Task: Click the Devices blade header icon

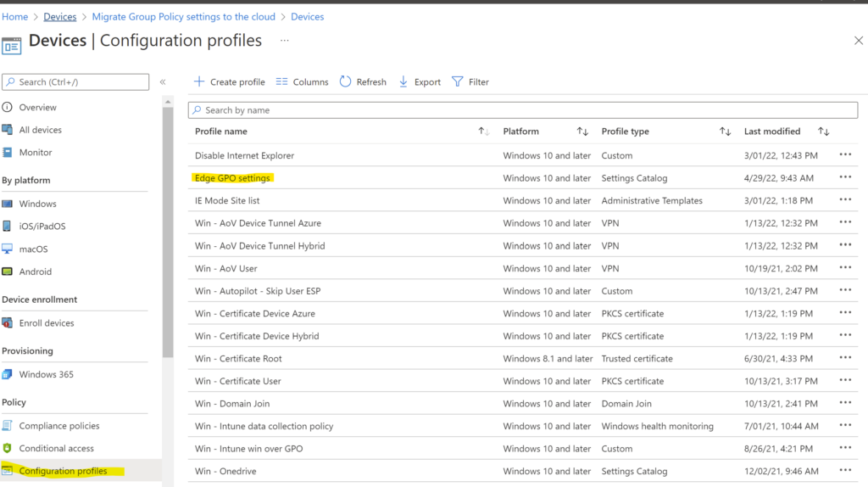Action: click(x=12, y=46)
